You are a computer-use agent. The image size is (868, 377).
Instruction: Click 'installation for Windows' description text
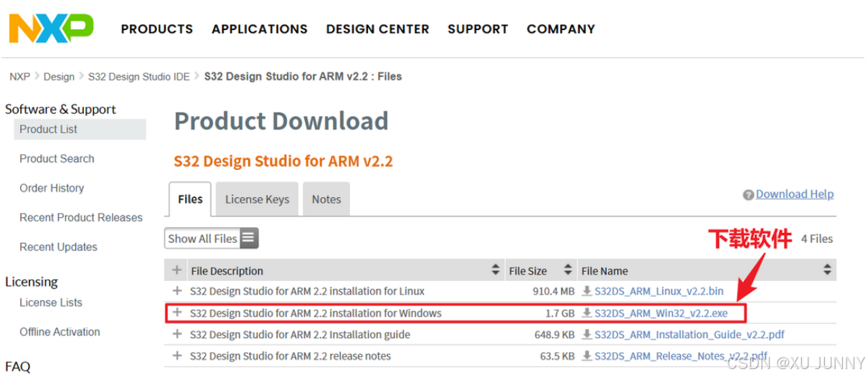(316, 313)
